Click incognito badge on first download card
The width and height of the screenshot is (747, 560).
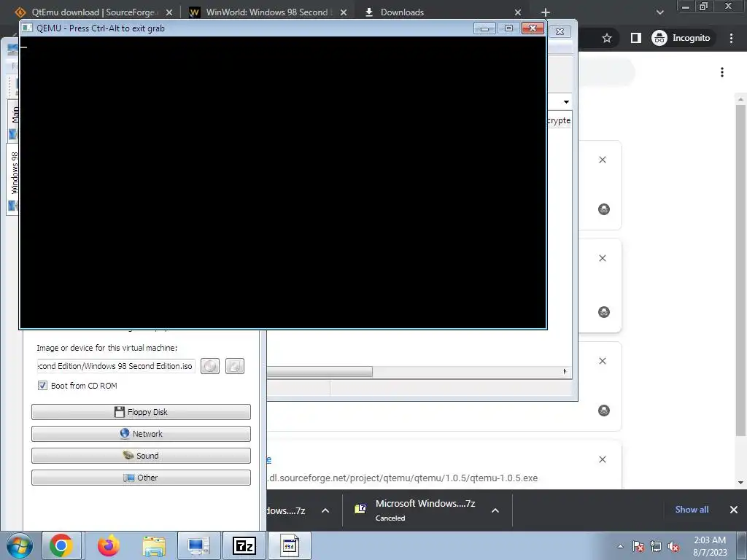coord(603,209)
